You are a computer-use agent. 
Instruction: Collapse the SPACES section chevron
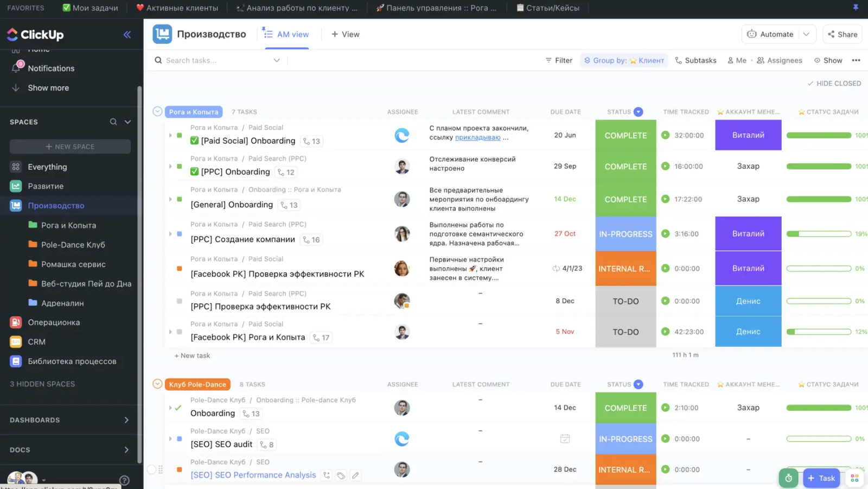(128, 122)
